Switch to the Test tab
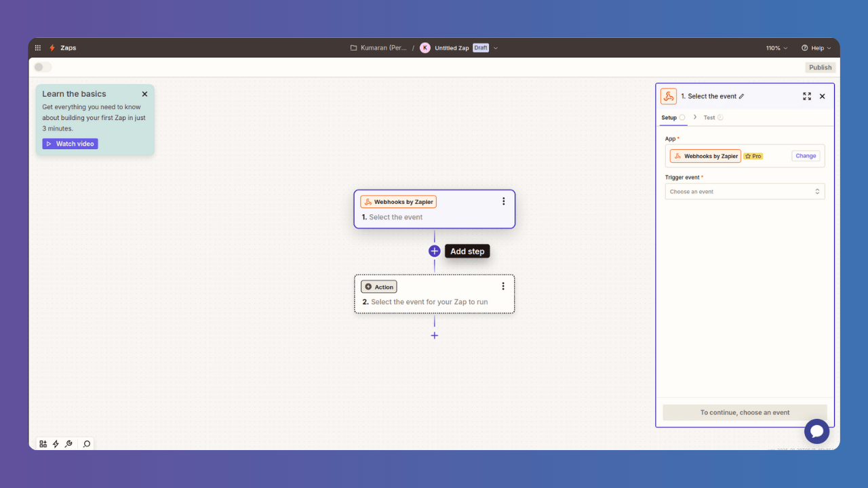This screenshot has height=488, width=868. point(713,118)
